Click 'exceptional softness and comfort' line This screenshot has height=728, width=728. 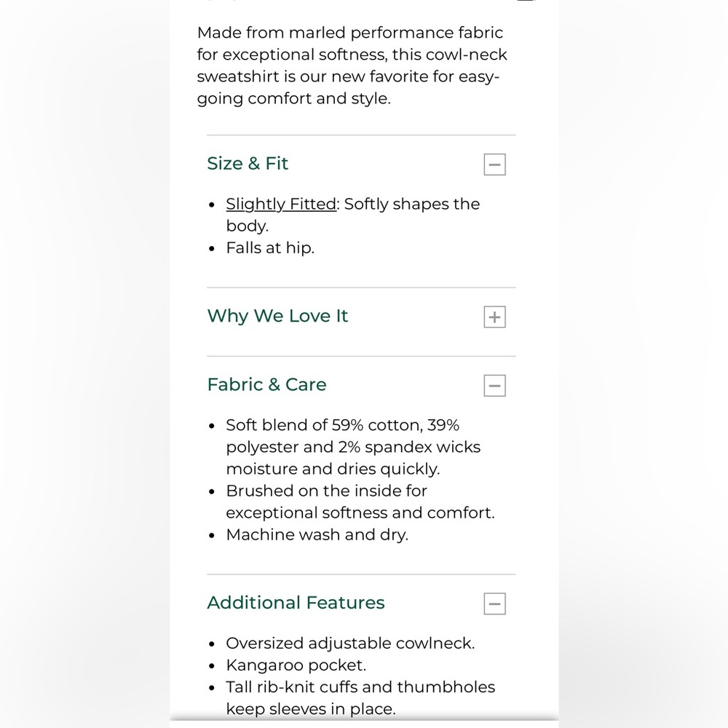tap(360, 513)
